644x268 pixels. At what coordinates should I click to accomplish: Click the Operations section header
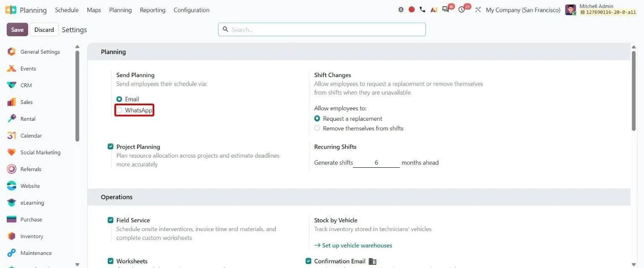359,197
